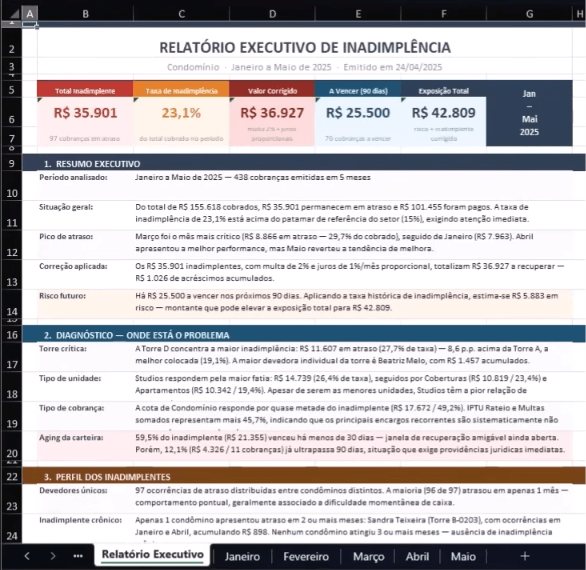Screen dimensions: 586x570
Task: Click the subtitle 'Condomínio · Janeiro a Maio de 2025'
Action: (249, 67)
